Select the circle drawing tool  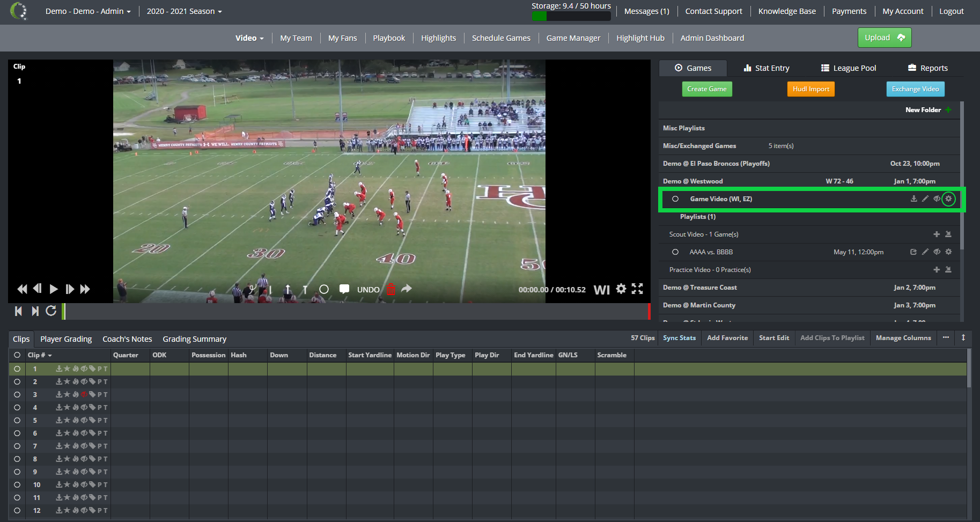(x=324, y=289)
